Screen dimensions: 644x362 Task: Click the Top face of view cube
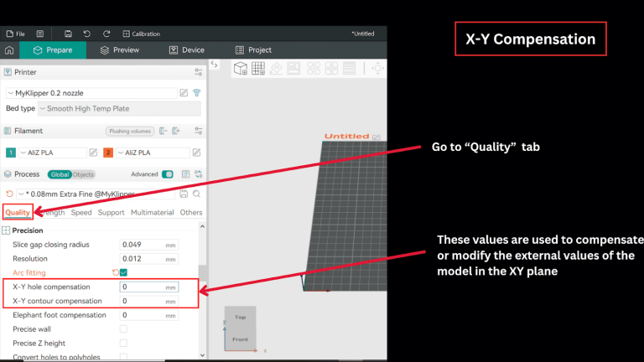point(241,317)
